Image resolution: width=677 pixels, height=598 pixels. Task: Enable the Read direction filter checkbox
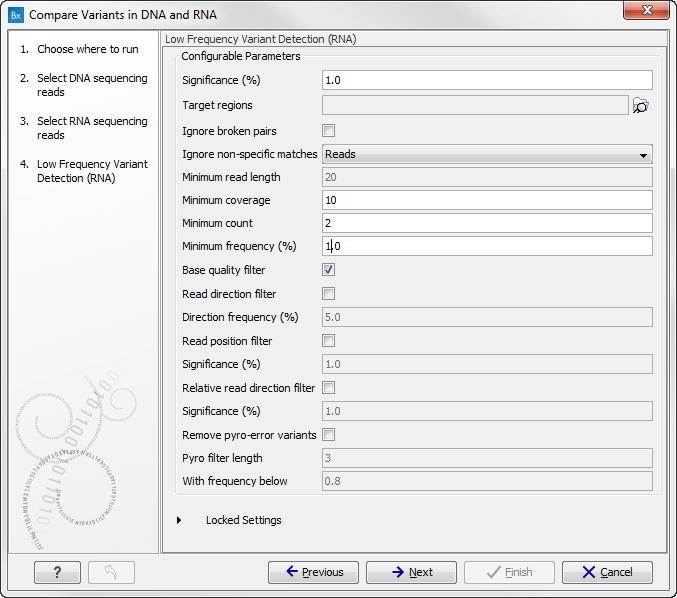click(329, 294)
